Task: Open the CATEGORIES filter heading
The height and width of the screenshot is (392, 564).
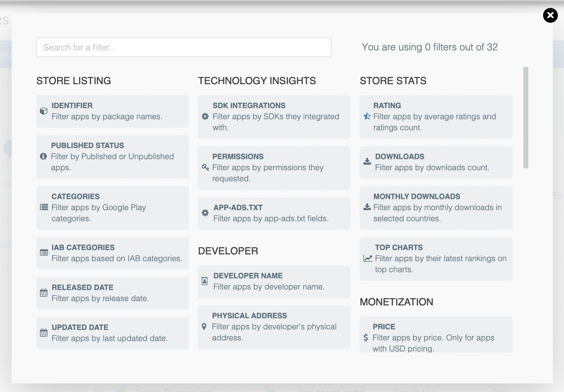Action: [75, 196]
